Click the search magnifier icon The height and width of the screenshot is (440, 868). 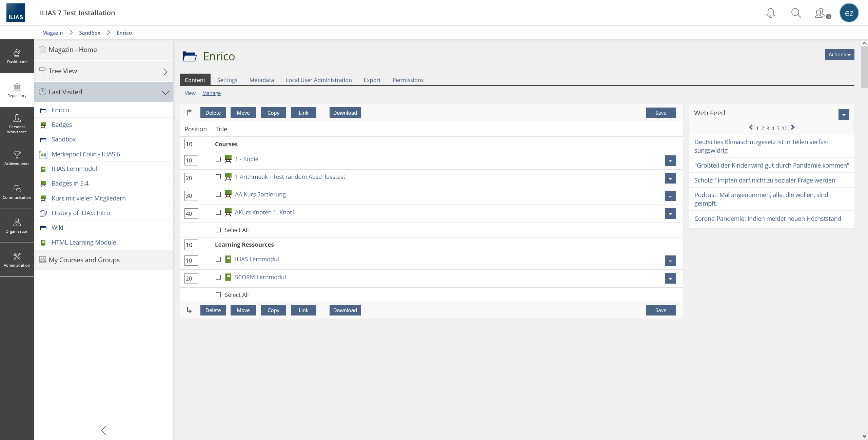click(796, 13)
